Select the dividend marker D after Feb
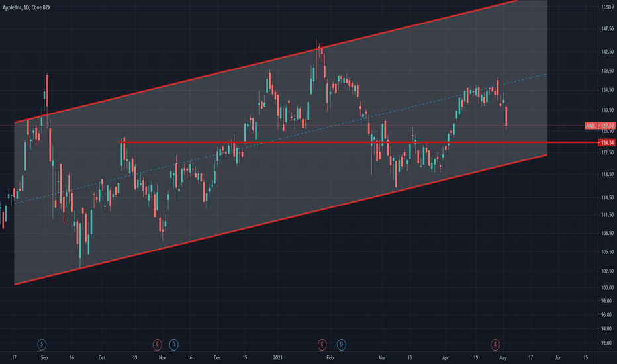The height and width of the screenshot is (364, 617). point(341,345)
